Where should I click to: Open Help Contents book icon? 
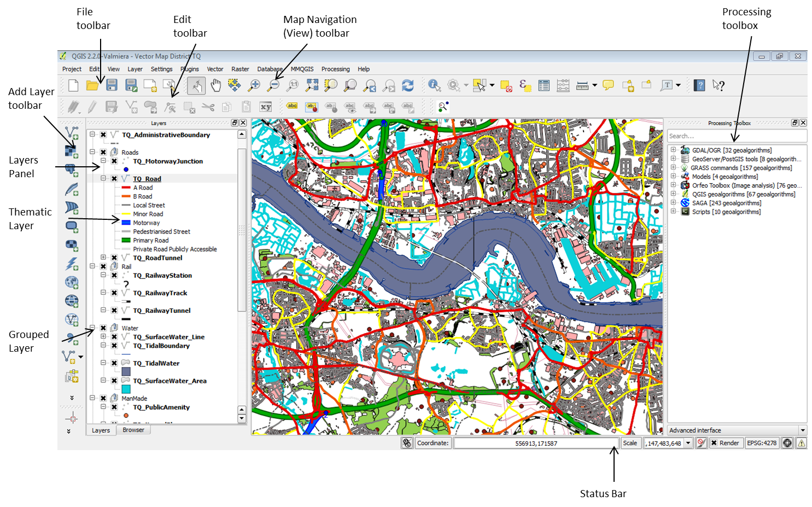coord(699,85)
